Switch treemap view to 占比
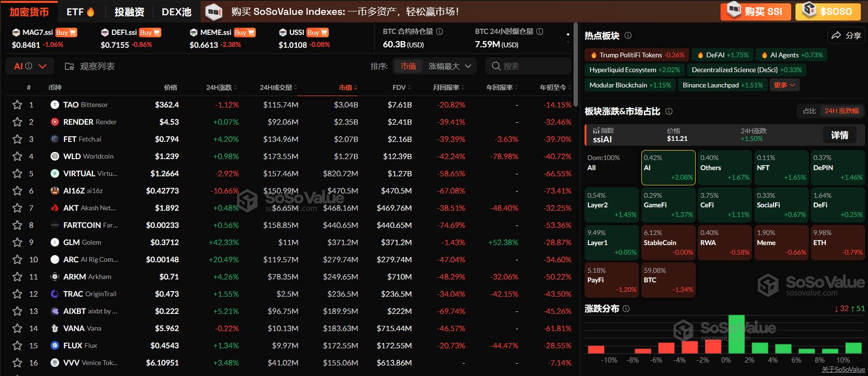This screenshot has height=376, width=868. [809, 111]
